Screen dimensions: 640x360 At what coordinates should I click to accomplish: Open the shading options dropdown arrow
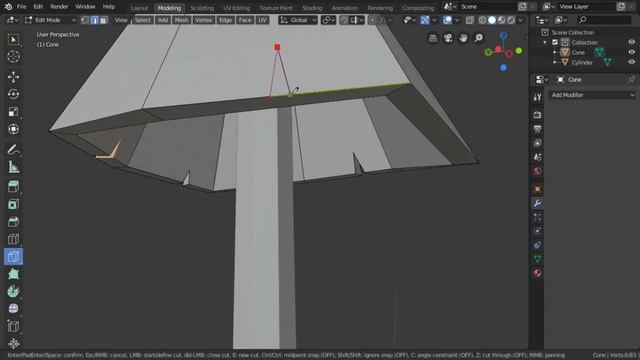tap(520, 20)
